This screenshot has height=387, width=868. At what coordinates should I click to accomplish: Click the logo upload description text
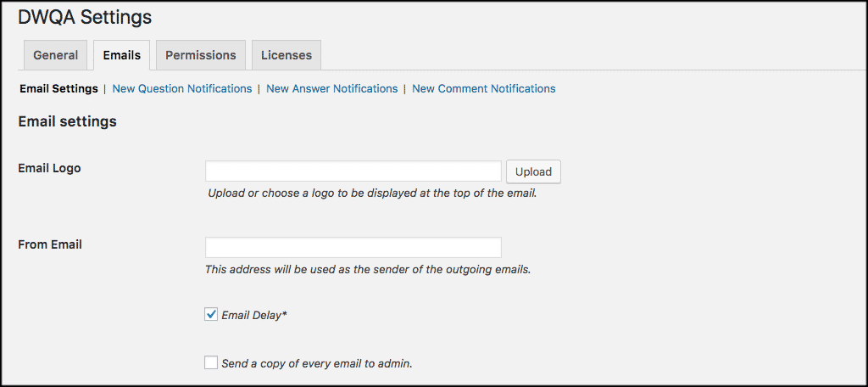click(x=373, y=194)
